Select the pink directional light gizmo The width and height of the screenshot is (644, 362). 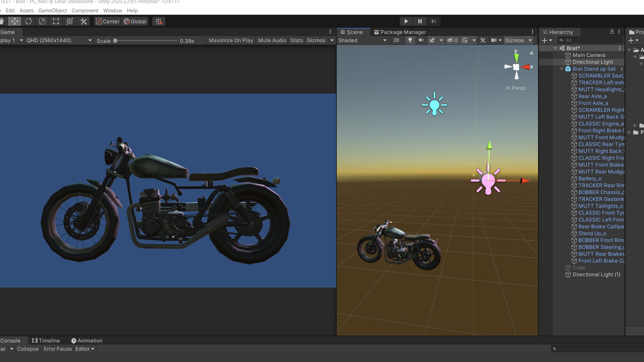click(x=488, y=181)
